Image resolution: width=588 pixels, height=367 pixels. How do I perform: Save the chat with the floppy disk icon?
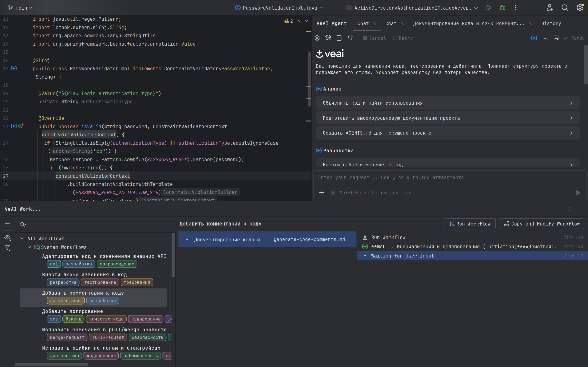pos(556,38)
